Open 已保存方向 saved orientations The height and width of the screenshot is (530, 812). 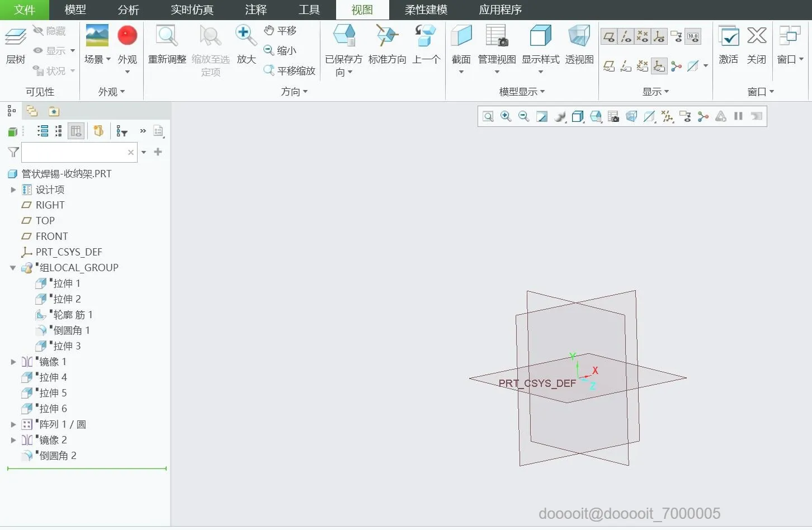click(344, 50)
